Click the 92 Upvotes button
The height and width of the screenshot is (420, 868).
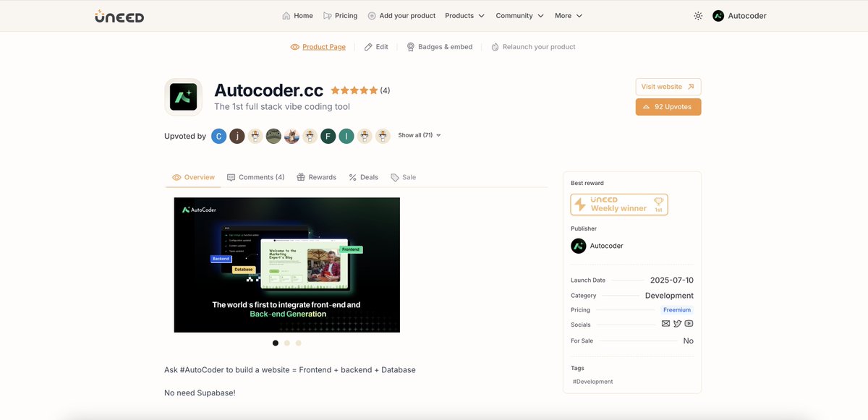click(x=668, y=107)
